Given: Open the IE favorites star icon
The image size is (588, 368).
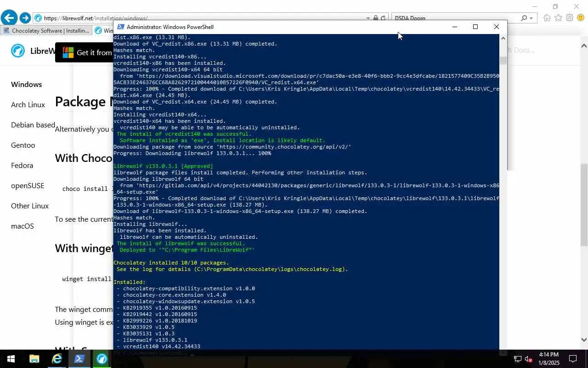Looking at the screenshot, I should tap(558, 18).
